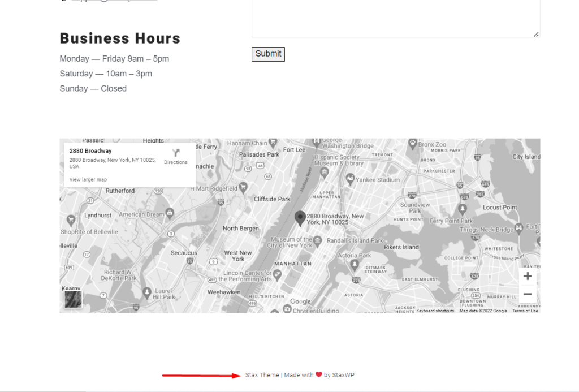Click the Chrysler Building camera marker

pos(287,309)
